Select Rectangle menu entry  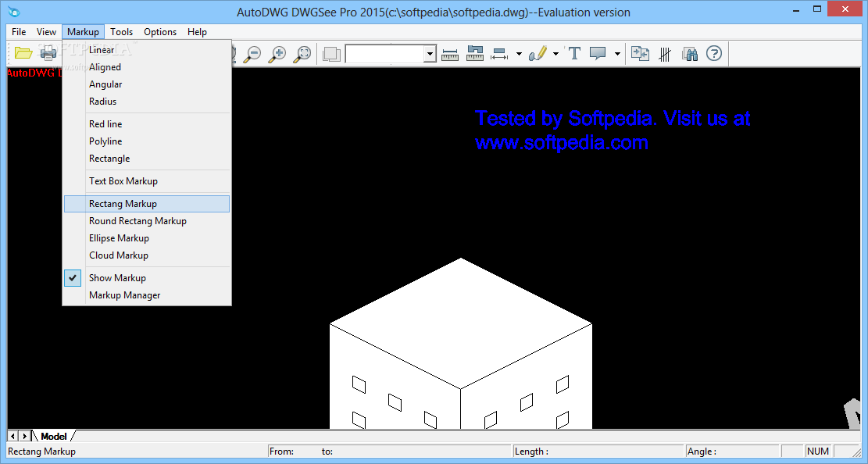pos(147,159)
